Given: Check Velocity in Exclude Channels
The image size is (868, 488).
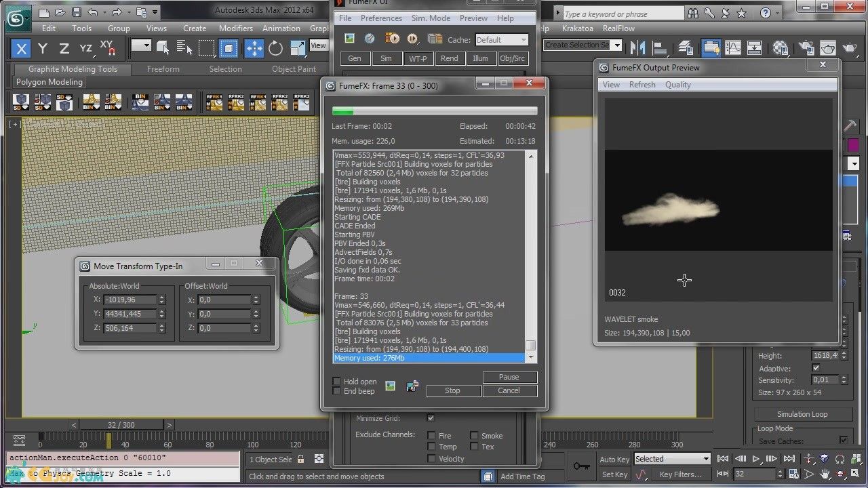Looking at the screenshot, I should click(431, 459).
